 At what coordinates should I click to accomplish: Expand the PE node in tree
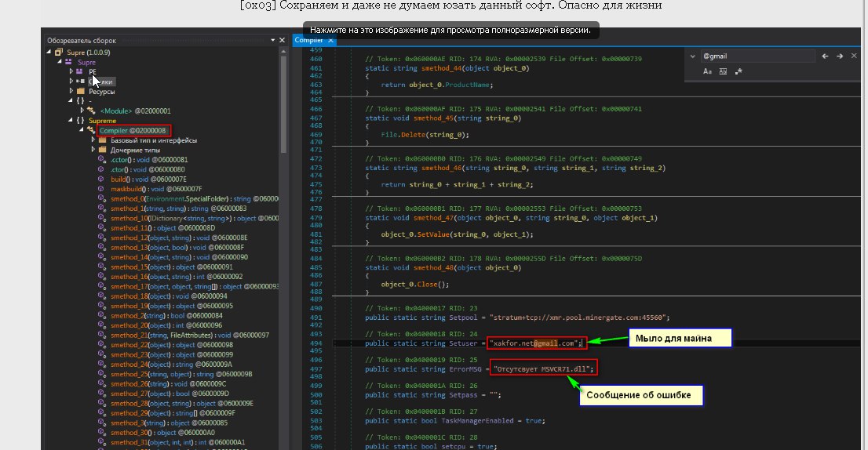click(71, 71)
